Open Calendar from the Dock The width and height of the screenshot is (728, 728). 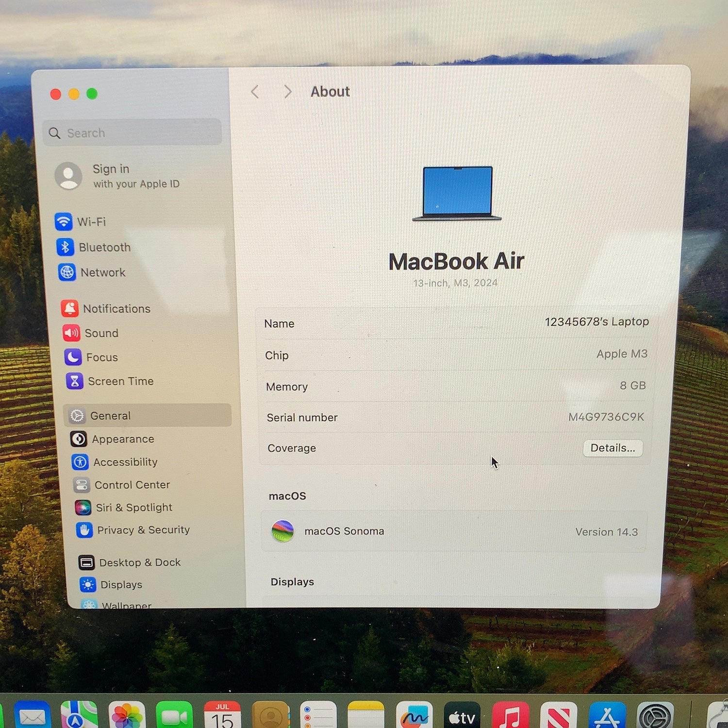click(x=222, y=716)
